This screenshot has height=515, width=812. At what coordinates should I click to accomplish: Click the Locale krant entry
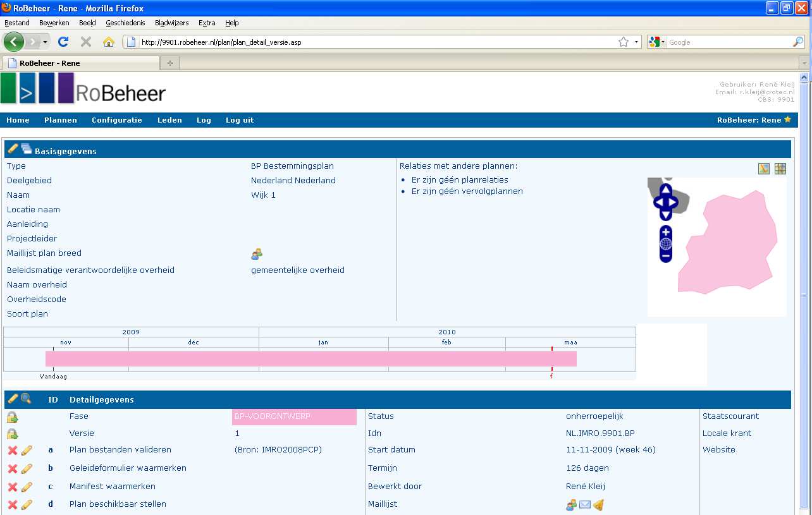(x=727, y=433)
